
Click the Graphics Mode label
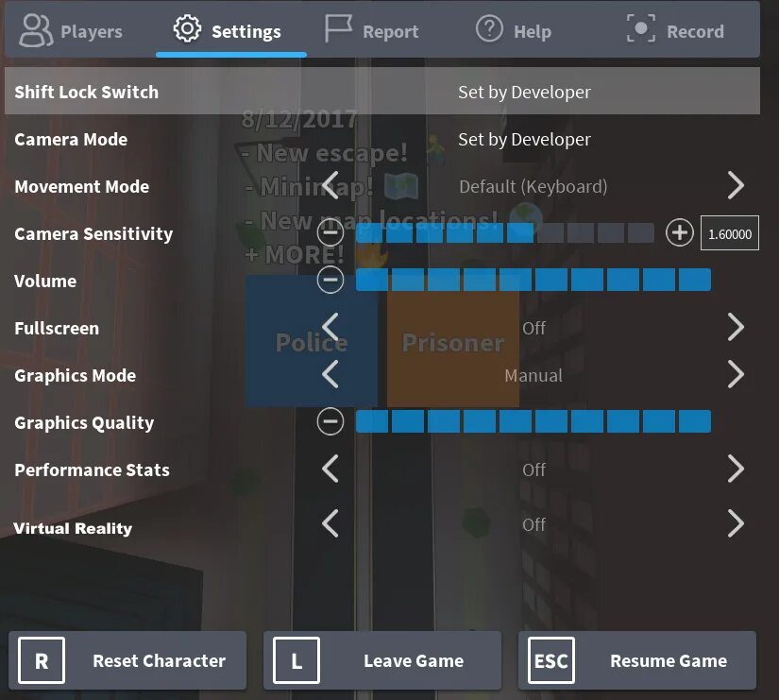(x=75, y=375)
